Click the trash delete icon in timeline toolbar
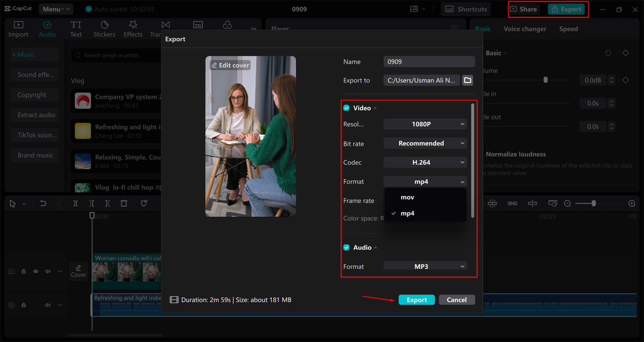 tap(124, 203)
